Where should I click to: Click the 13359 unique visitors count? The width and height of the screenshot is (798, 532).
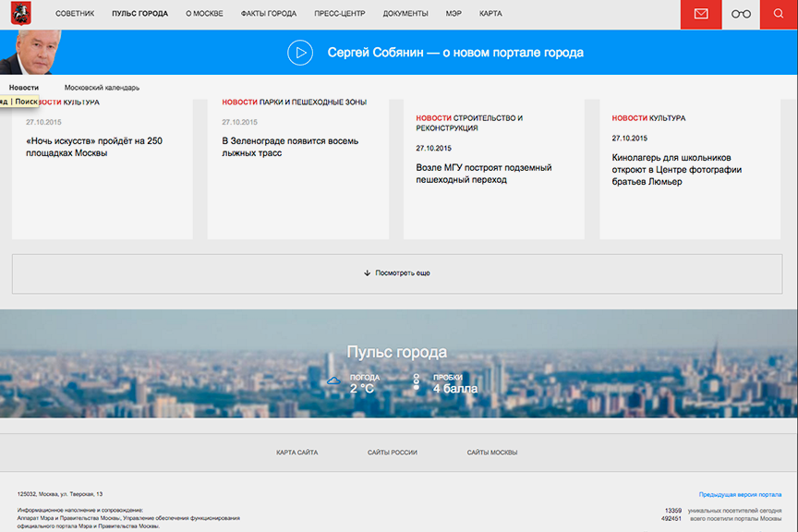tap(673, 511)
